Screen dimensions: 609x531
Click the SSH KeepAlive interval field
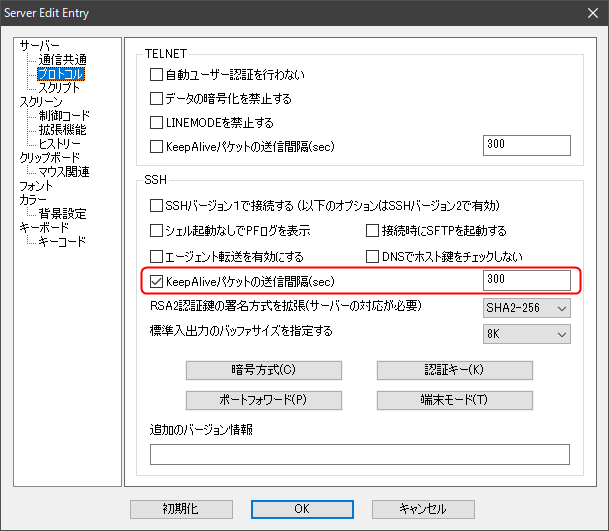pos(527,280)
